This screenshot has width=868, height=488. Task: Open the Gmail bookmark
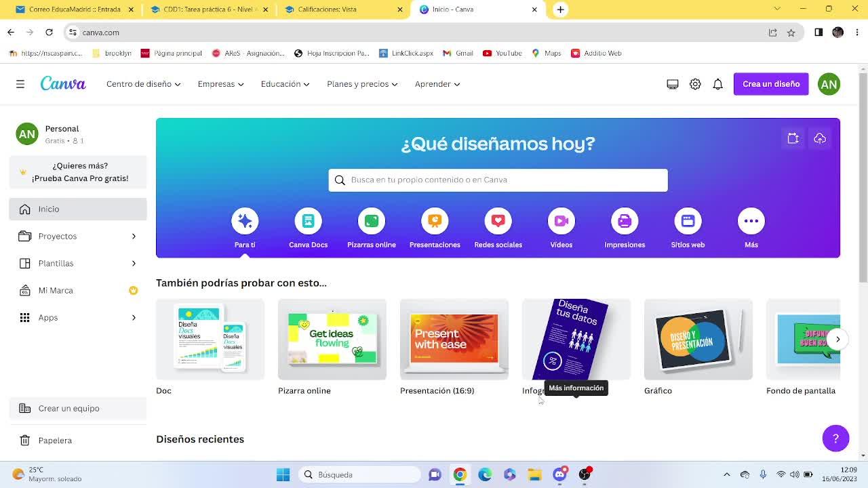(458, 53)
